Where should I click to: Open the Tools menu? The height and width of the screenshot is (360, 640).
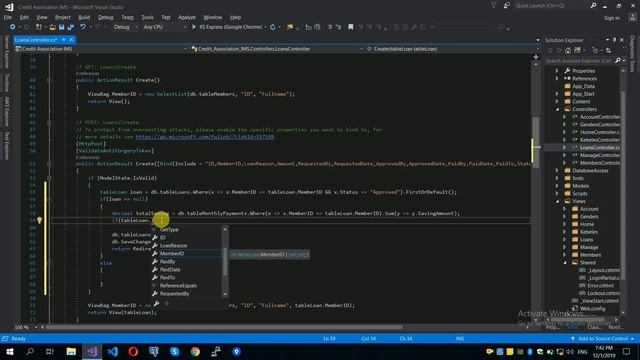[147, 17]
